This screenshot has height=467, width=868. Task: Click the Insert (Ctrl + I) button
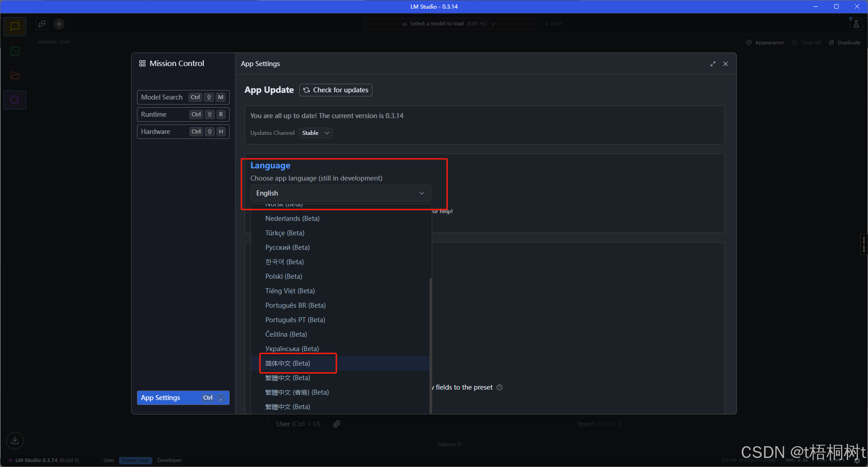coord(599,424)
